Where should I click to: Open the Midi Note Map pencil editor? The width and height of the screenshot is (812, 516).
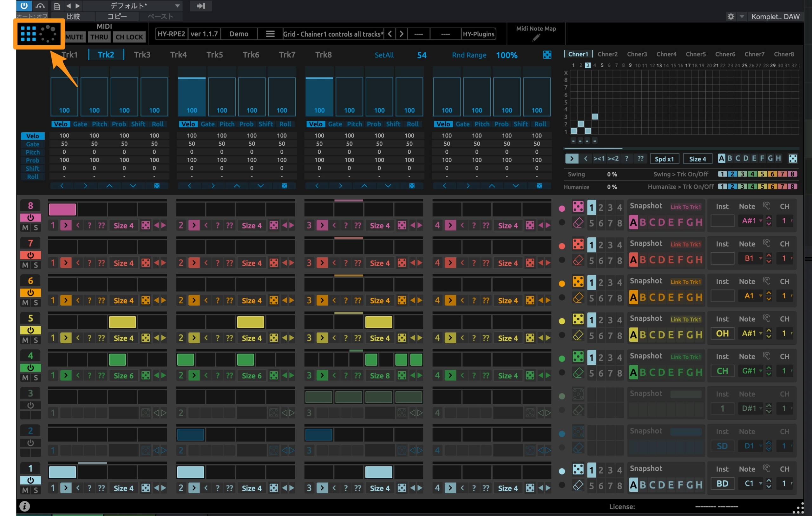tap(536, 38)
